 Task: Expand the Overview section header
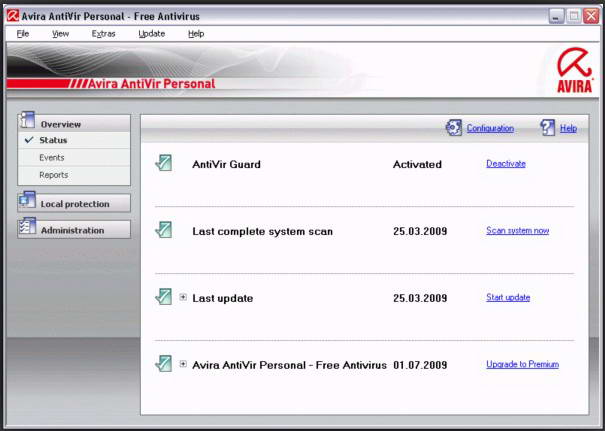[74, 123]
